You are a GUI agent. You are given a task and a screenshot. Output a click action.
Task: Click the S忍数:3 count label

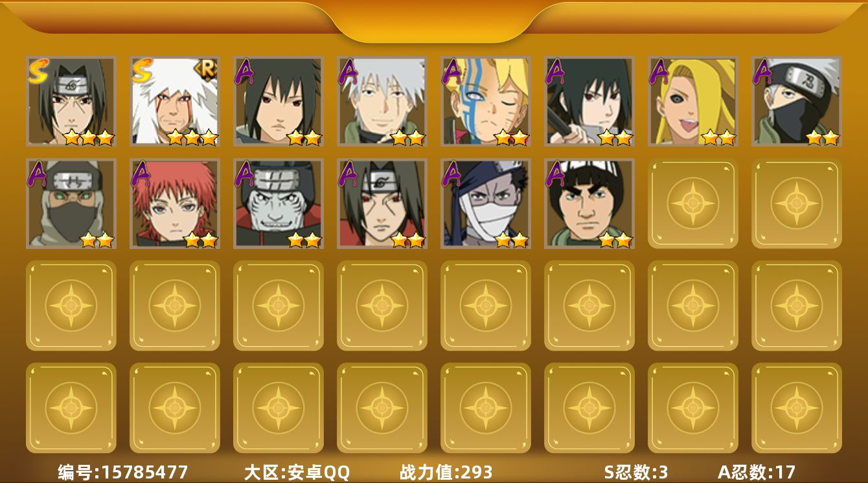pos(636,472)
